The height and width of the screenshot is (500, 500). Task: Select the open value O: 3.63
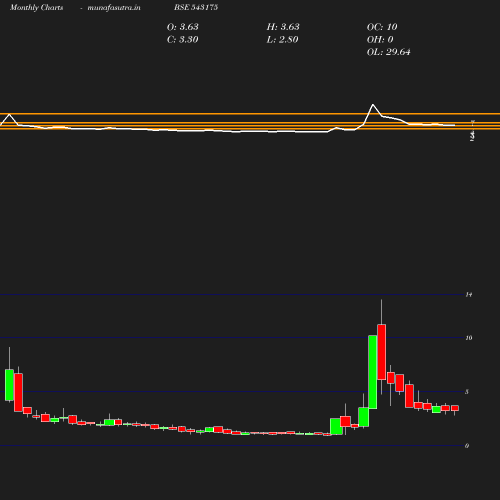[x=183, y=27]
